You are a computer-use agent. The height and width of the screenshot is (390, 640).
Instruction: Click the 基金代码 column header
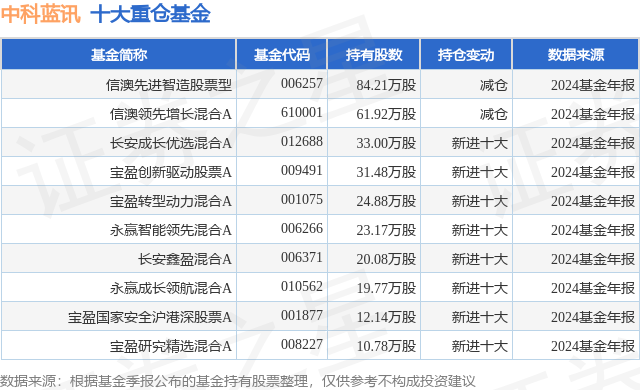click(x=282, y=55)
